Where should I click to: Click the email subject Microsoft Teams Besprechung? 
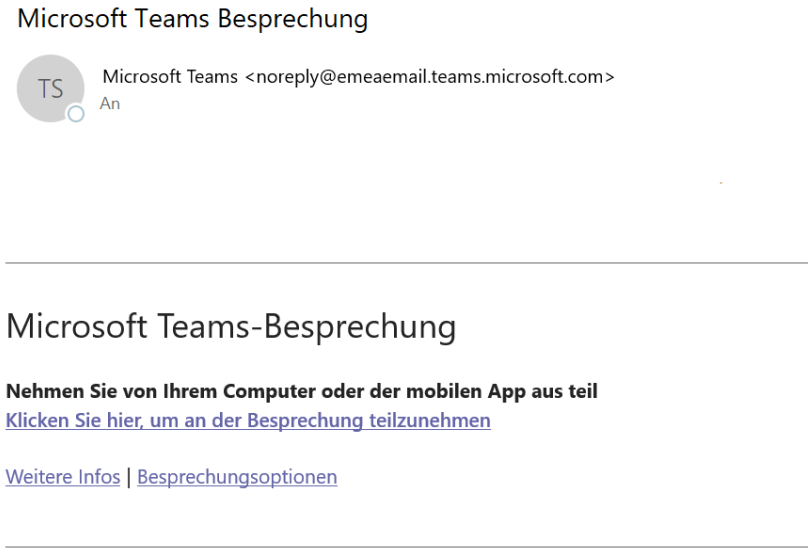[192, 19]
